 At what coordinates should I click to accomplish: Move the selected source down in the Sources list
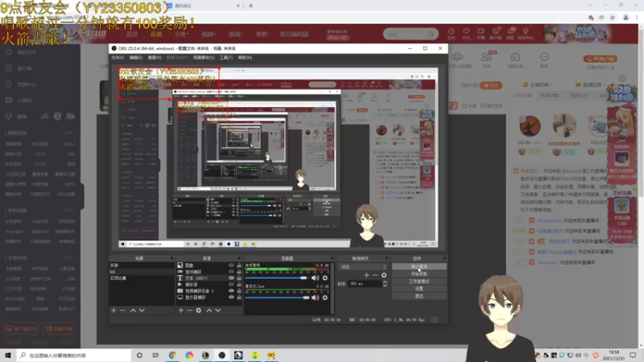point(218,311)
